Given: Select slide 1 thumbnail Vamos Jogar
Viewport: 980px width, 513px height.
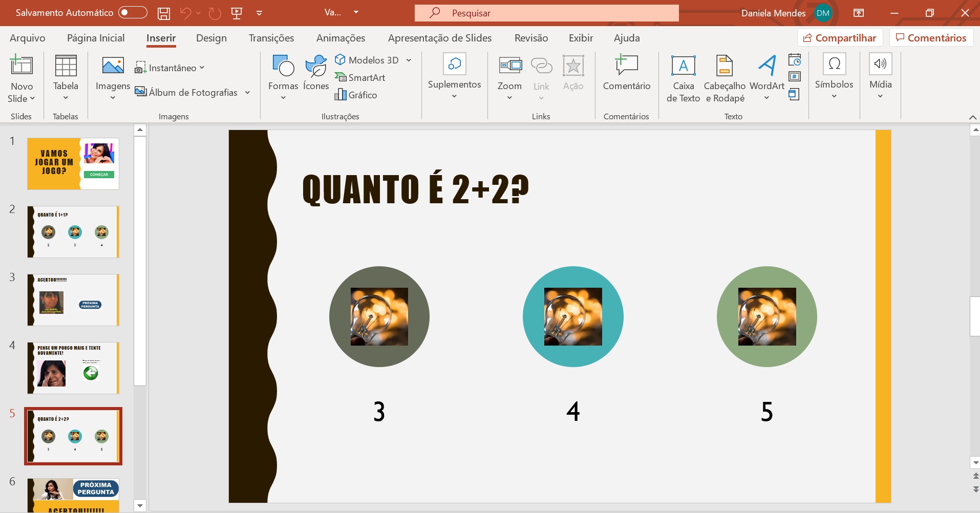Looking at the screenshot, I should [73, 164].
